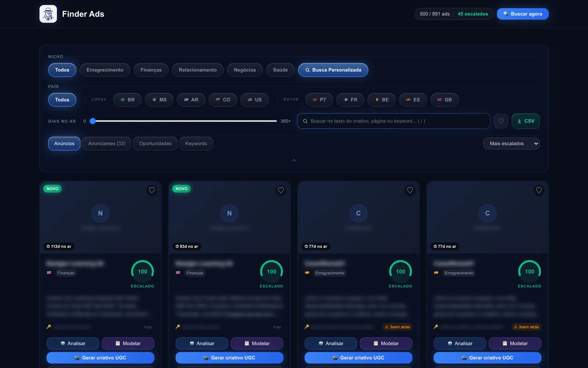Click Modelar on the second card
Screen dimensions: 588x368
pyautogui.click(x=257, y=343)
